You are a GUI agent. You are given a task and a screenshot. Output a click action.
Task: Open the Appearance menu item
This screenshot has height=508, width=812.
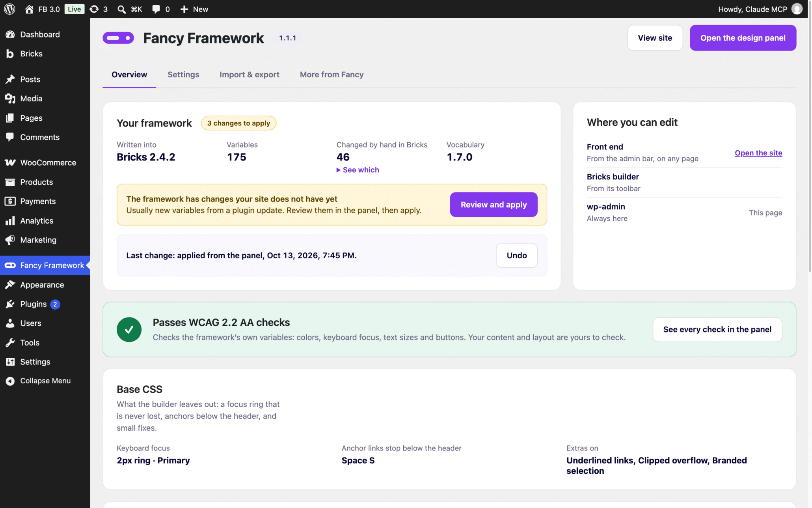pyautogui.click(x=45, y=285)
